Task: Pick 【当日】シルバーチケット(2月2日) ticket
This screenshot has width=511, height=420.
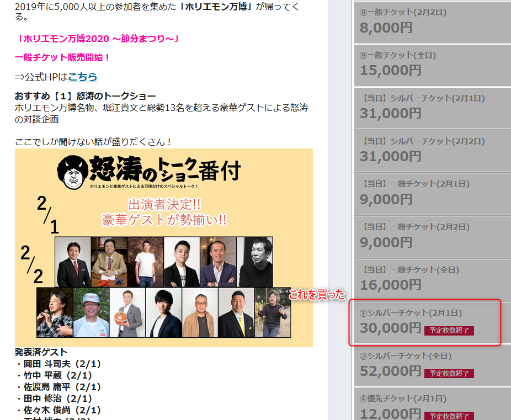Action: pyautogui.click(x=432, y=150)
